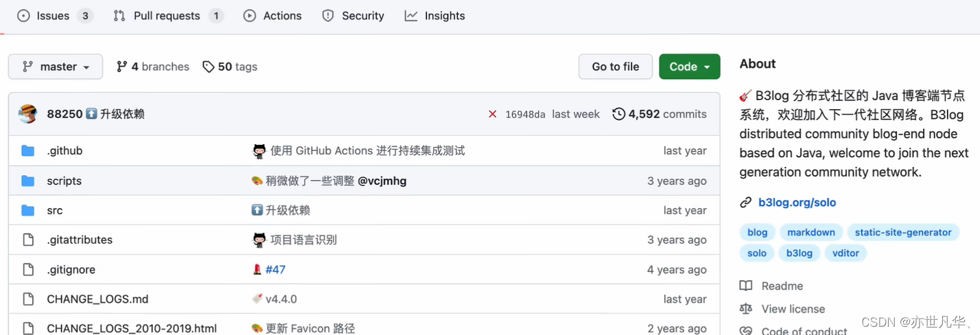
Task: View the 4 branches link
Action: [153, 67]
